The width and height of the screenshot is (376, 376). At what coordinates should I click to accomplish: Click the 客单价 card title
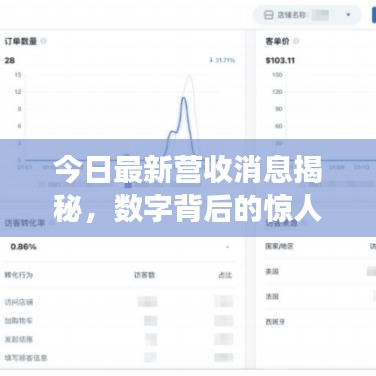click(278, 41)
